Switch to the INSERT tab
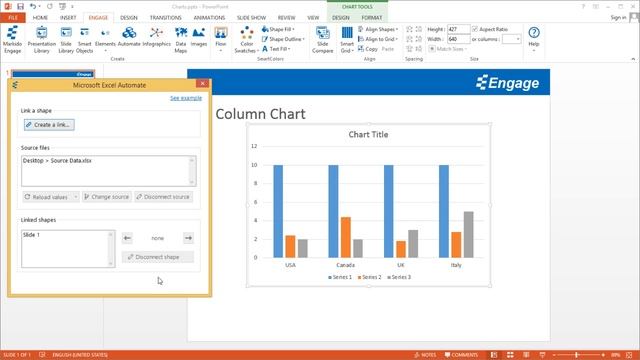640x360 pixels. pyautogui.click(x=68, y=18)
